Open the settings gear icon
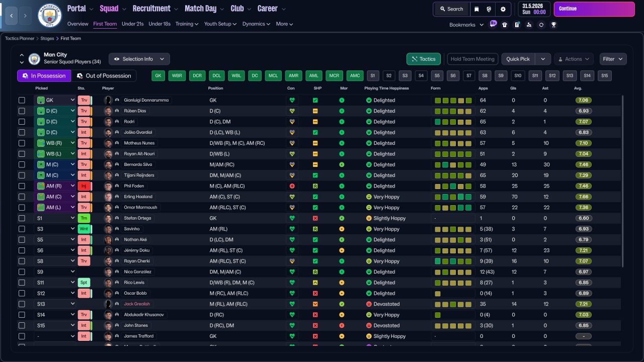Image resolution: width=644 pixels, height=362 pixels. point(503,9)
